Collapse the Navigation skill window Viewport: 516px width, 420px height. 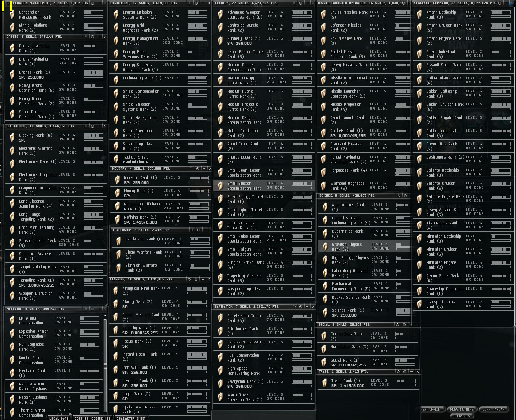307,306
